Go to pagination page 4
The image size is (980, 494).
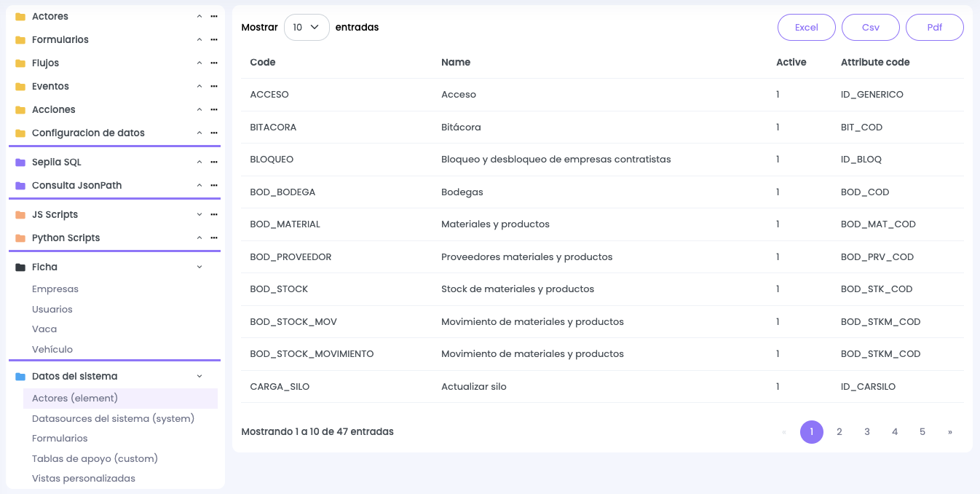(895, 432)
